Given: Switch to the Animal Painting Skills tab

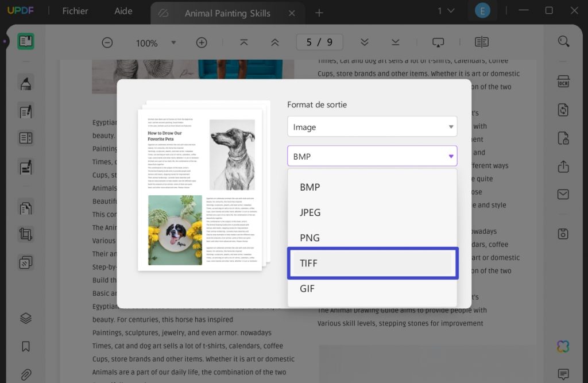Looking at the screenshot, I should click(x=227, y=13).
